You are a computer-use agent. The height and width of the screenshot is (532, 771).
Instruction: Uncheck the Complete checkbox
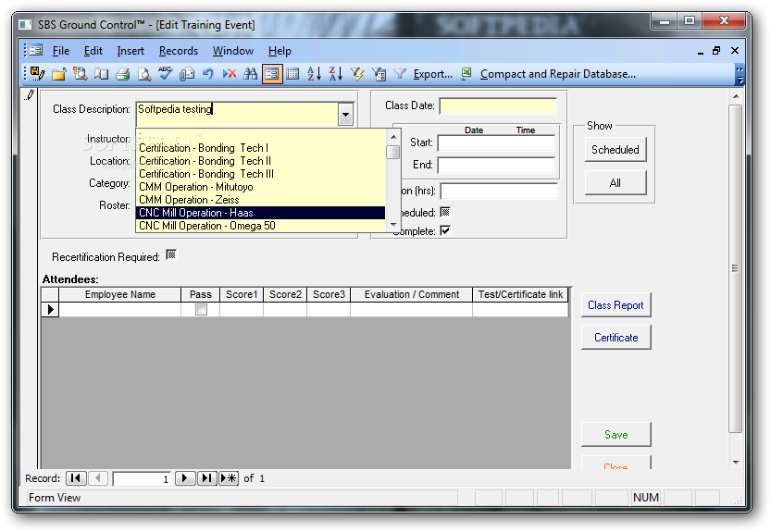pos(445,230)
